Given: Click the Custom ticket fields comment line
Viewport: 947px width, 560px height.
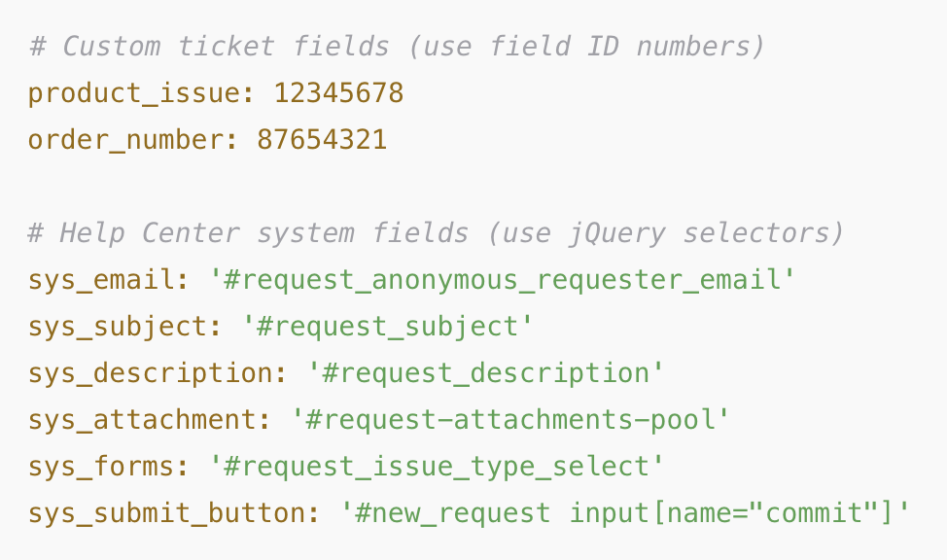Looking at the screenshot, I should 398,47.
